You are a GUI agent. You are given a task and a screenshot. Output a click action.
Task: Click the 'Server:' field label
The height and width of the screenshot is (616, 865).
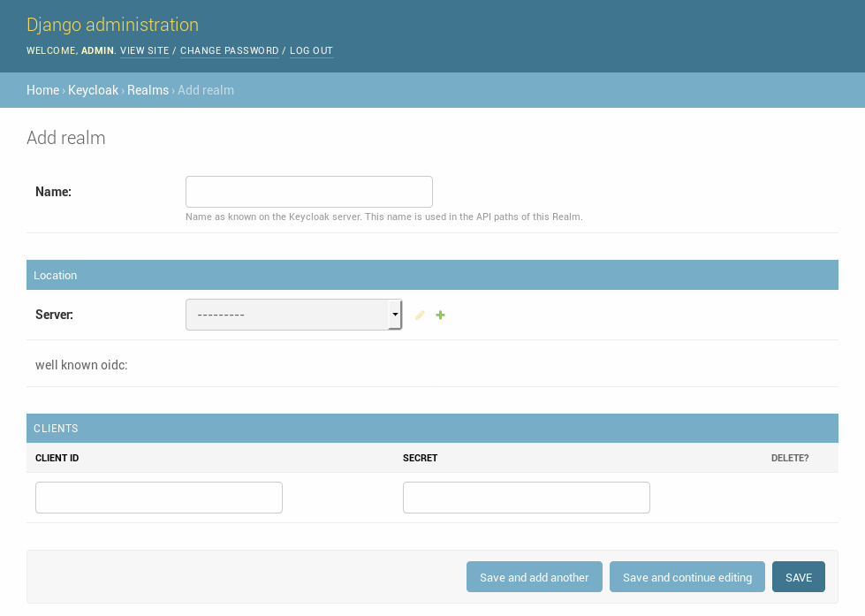(x=54, y=315)
